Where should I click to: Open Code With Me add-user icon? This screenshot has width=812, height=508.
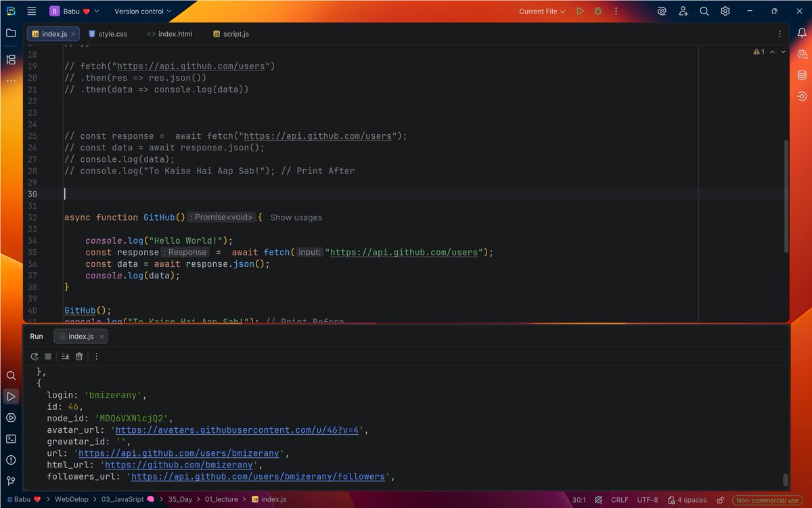tap(683, 11)
